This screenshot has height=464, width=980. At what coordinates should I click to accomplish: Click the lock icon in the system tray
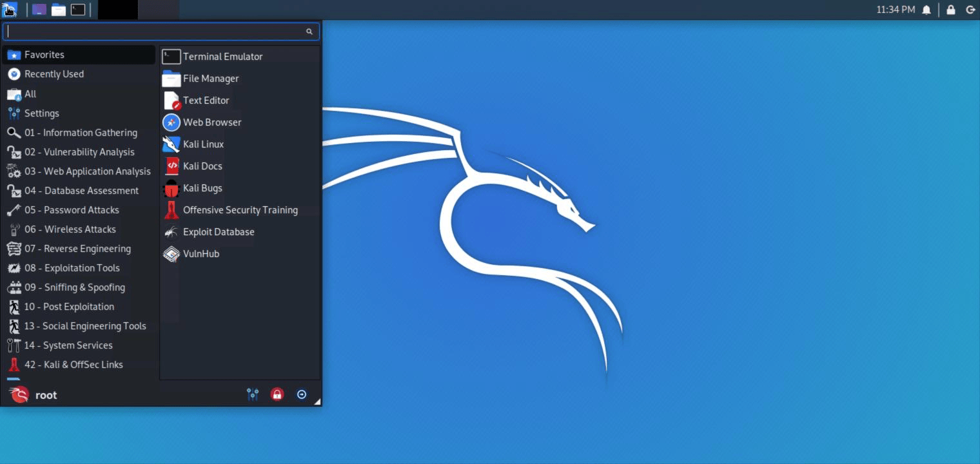(x=950, y=10)
